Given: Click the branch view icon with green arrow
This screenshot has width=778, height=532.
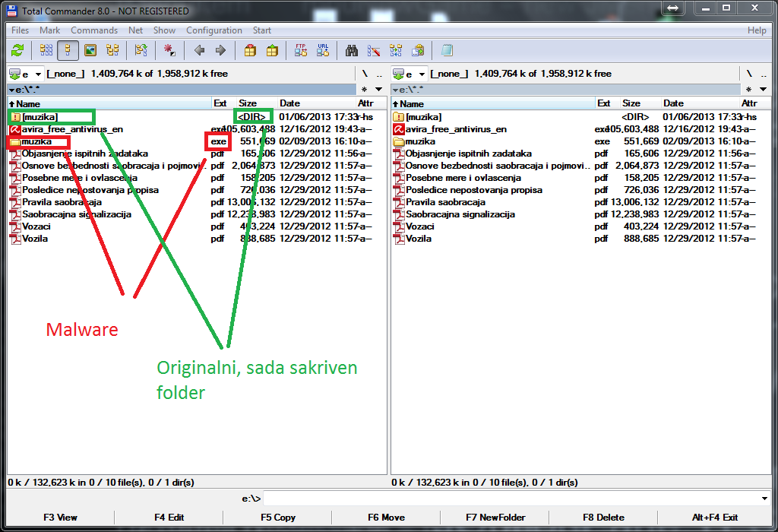Looking at the screenshot, I should click(x=141, y=50).
